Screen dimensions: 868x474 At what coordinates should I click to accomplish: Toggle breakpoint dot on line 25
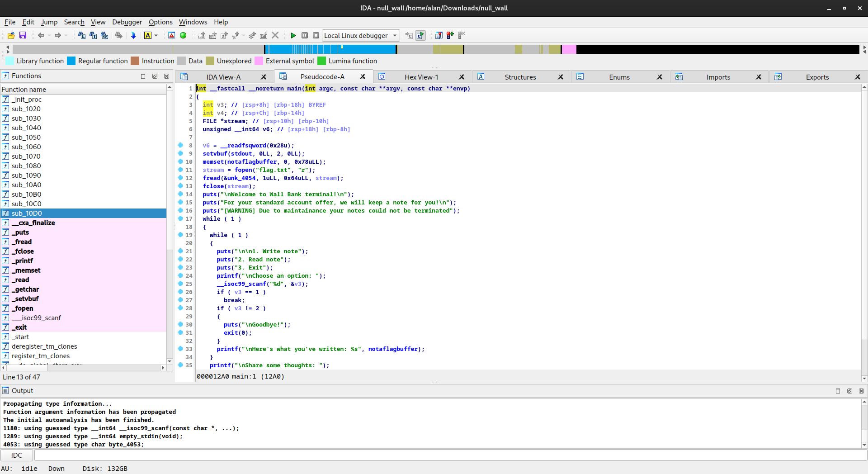[x=180, y=284]
